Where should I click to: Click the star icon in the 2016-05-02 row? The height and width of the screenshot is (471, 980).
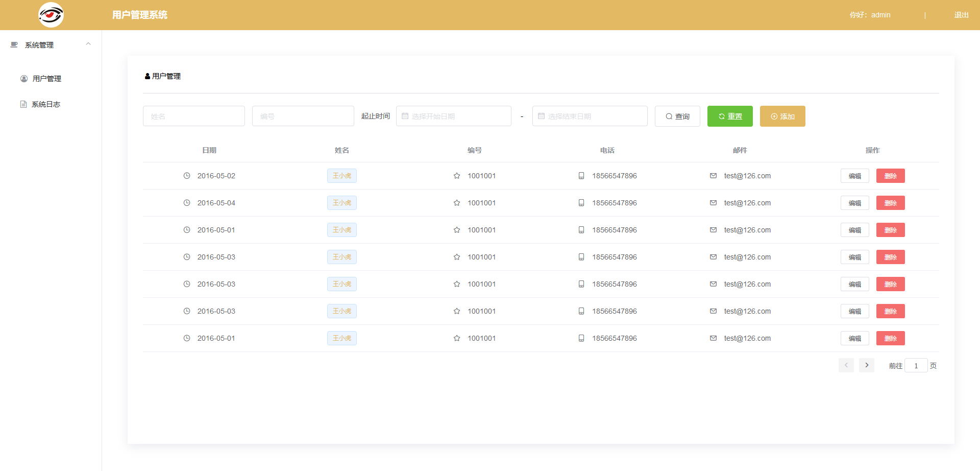tap(457, 176)
